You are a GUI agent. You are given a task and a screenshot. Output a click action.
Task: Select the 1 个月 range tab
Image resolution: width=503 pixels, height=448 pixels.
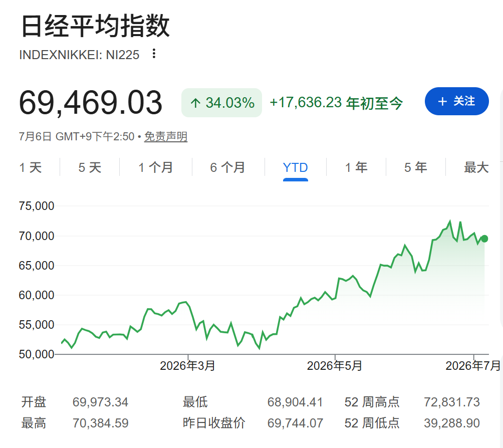156,167
